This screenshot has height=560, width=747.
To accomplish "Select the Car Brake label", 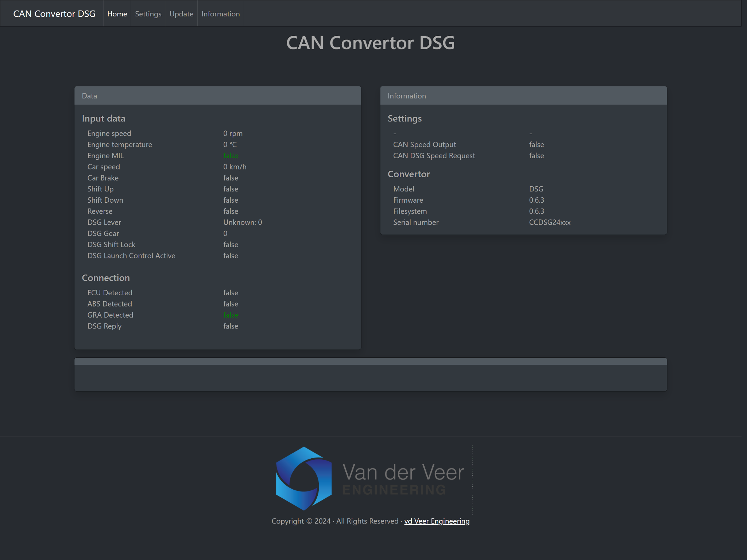I will [103, 178].
